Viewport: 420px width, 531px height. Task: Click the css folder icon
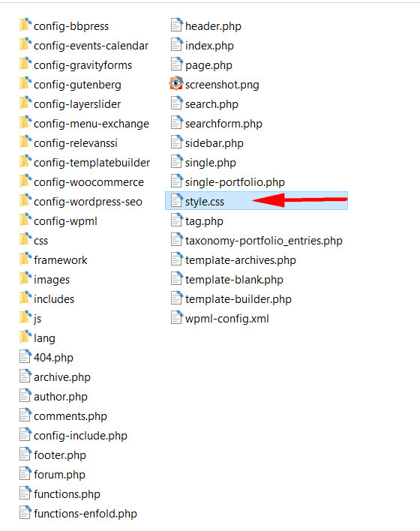click(25, 240)
